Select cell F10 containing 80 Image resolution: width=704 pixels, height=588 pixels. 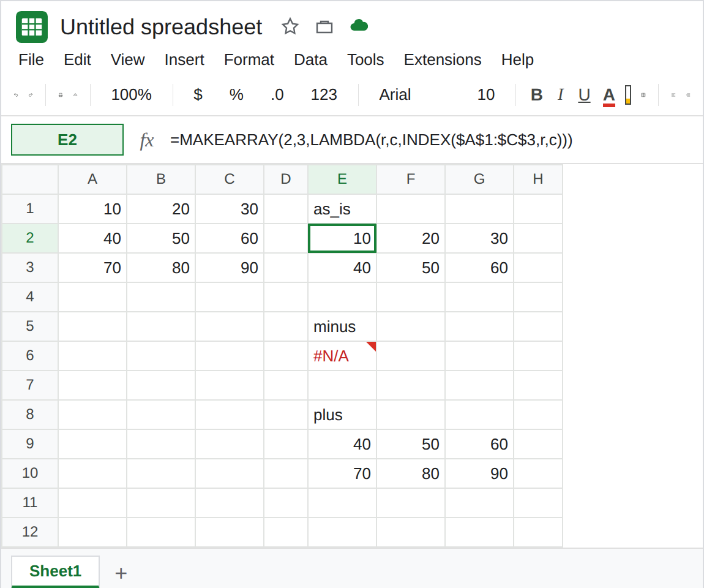pos(411,473)
